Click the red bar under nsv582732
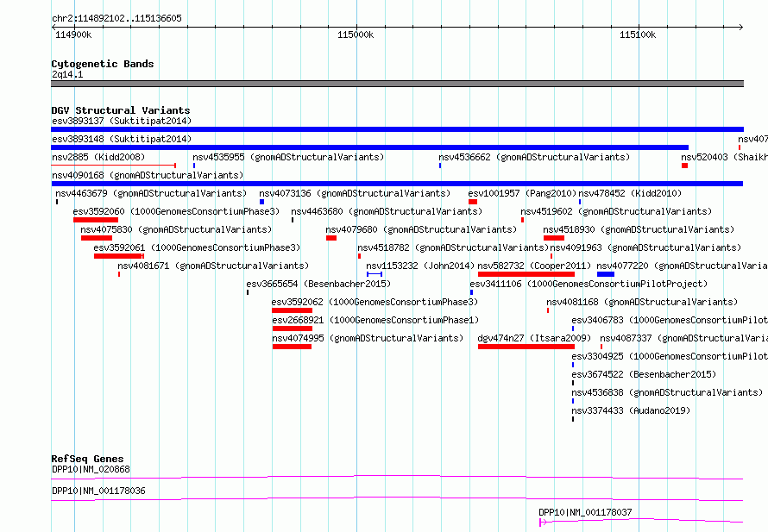This screenshot has width=768, height=532. (x=526, y=274)
